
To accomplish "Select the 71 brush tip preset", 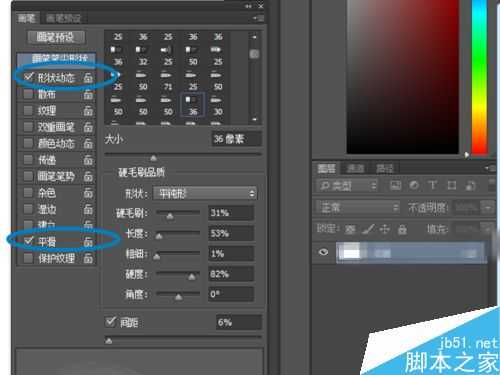I will pos(168,81).
